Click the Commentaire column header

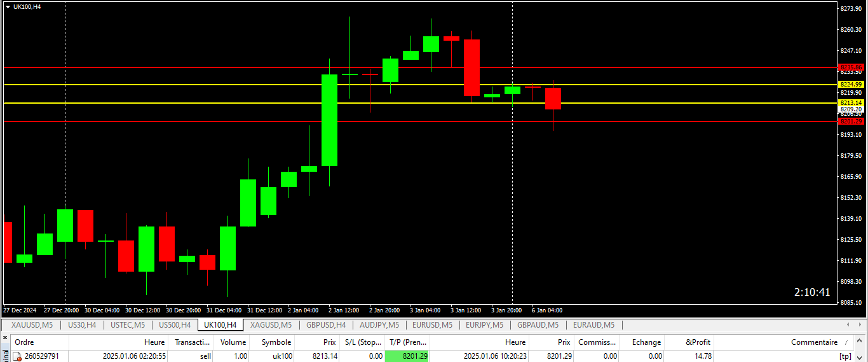coord(814,342)
